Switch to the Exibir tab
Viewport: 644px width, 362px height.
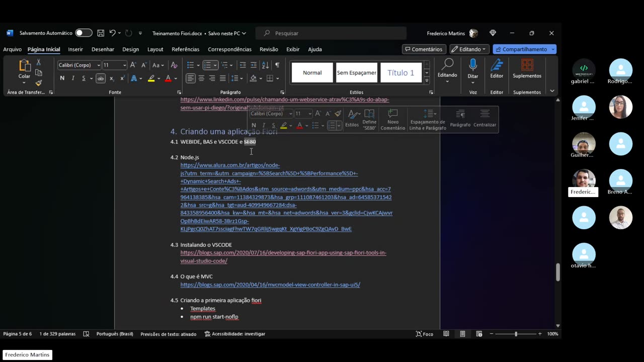[293, 49]
